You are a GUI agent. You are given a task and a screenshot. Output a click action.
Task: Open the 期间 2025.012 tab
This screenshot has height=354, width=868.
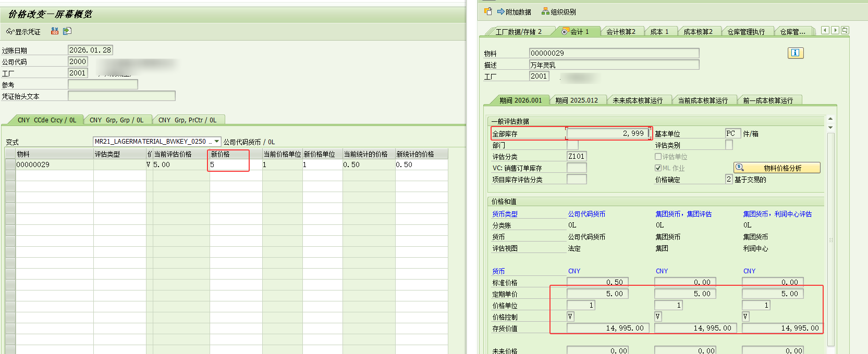pos(577,100)
